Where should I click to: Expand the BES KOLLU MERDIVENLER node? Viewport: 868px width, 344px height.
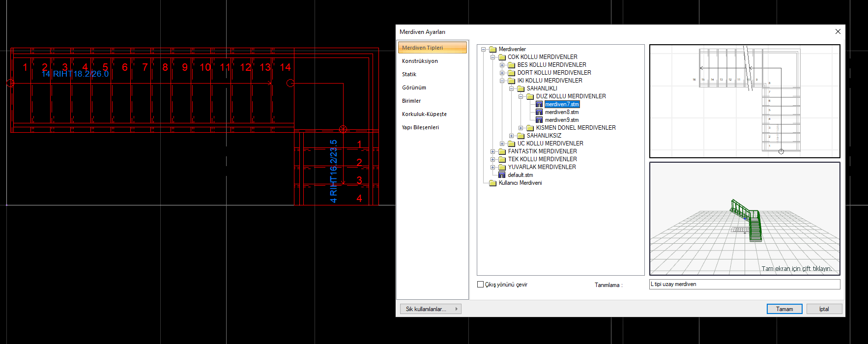coord(502,65)
